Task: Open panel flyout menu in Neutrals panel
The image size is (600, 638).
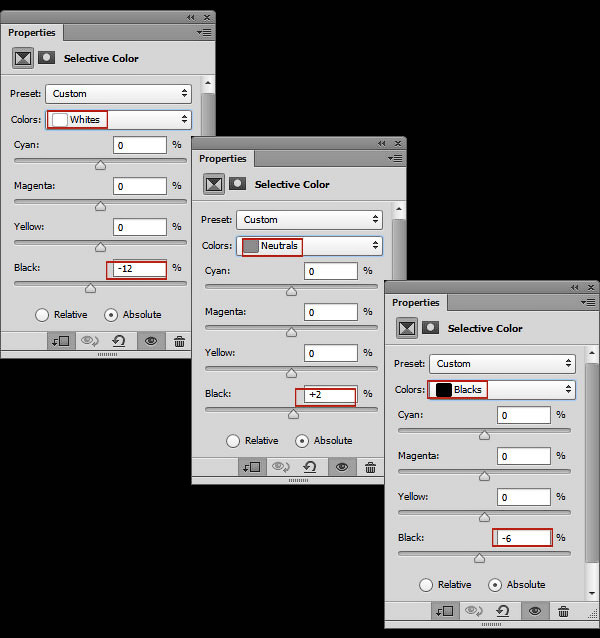Action: pos(395,158)
